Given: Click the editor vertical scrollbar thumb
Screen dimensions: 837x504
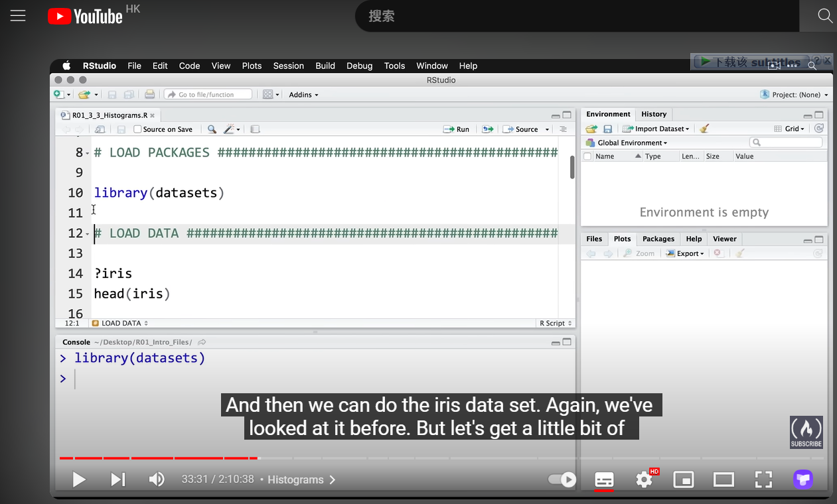Looking at the screenshot, I should (x=572, y=167).
